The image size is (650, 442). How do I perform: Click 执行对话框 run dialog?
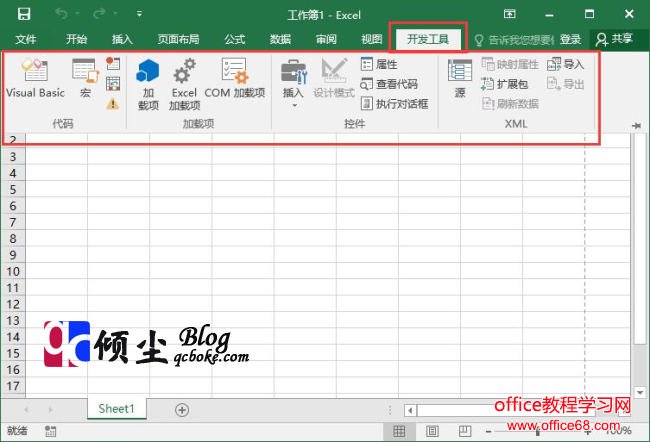[394, 104]
